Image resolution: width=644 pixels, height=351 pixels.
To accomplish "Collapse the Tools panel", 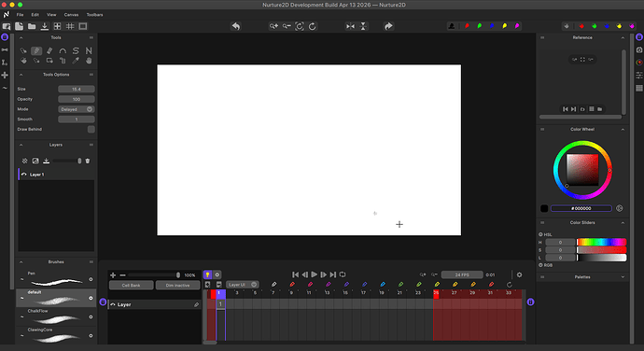I will pyautogui.click(x=21, y=37).
